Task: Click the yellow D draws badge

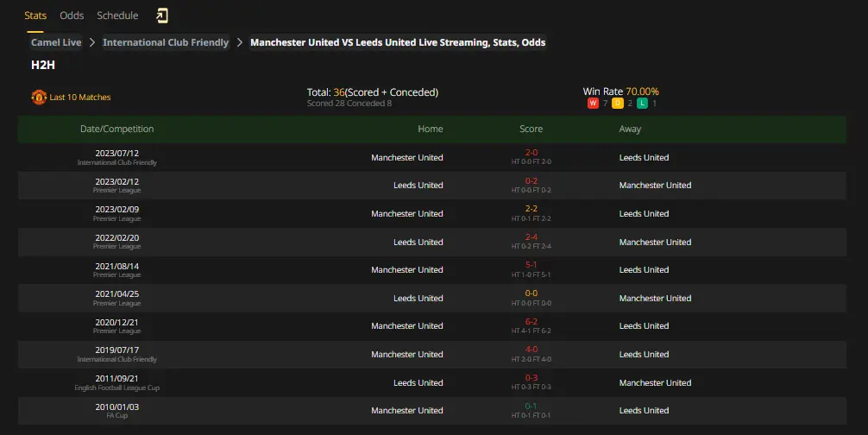Action: (618, 103)
